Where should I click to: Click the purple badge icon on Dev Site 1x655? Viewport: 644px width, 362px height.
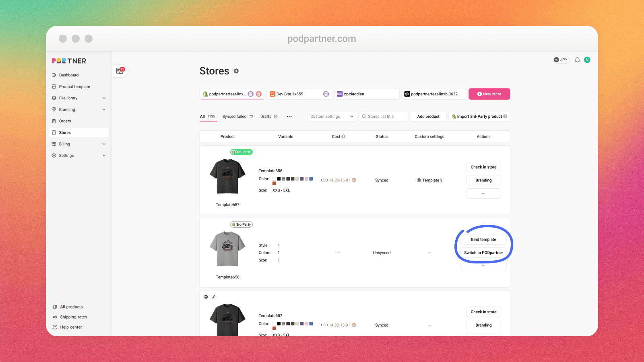(326, 94)
